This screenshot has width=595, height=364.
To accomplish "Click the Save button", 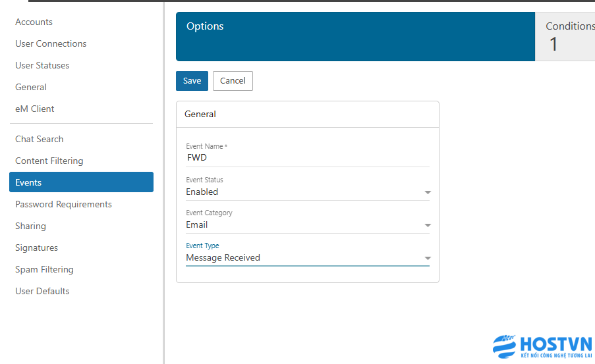I will click(192, 81).
